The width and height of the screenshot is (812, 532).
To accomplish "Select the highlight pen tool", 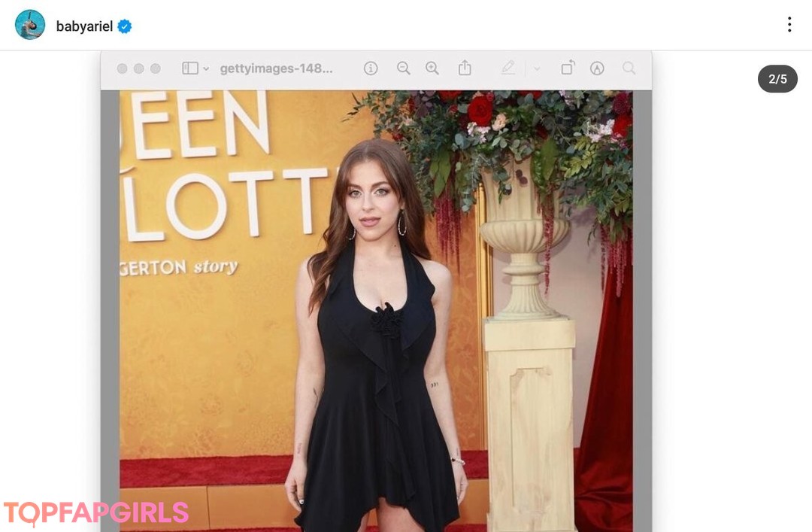I will (x=508, y=68).
